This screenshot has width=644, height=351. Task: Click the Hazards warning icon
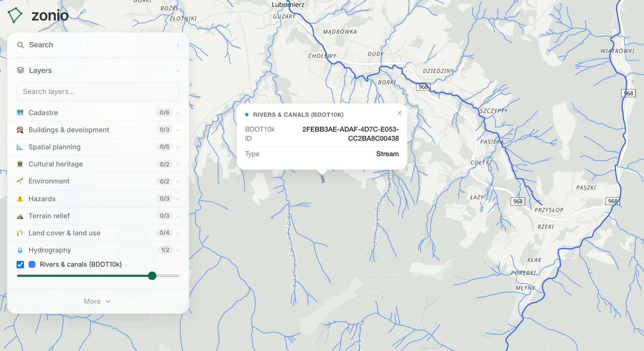[20, 199]
